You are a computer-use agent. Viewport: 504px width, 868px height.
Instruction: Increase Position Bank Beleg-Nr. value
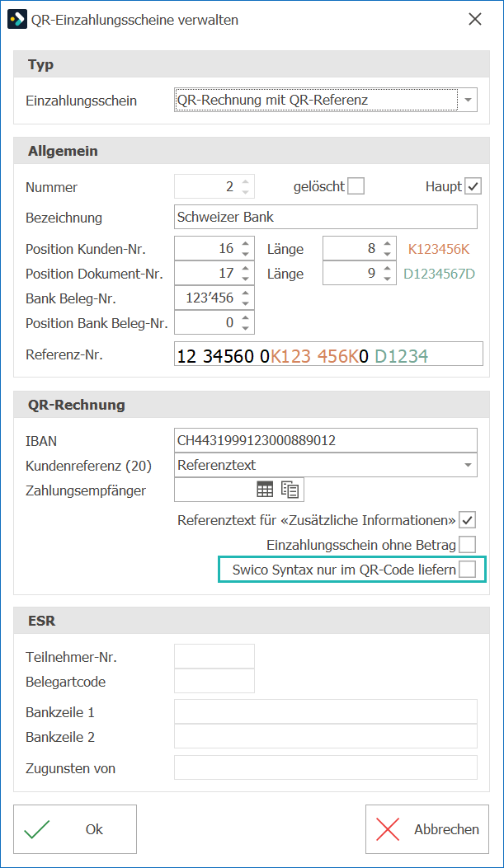click(245, 317)
